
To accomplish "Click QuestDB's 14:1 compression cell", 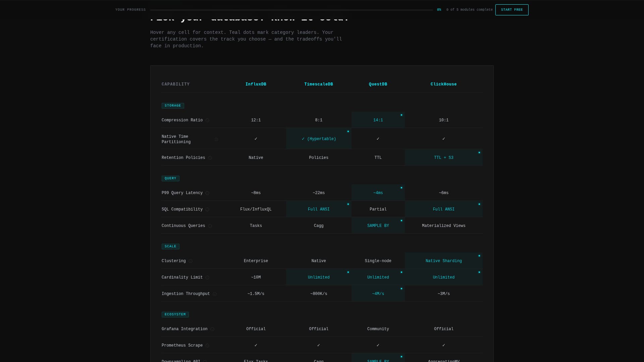I will (378, 120).
